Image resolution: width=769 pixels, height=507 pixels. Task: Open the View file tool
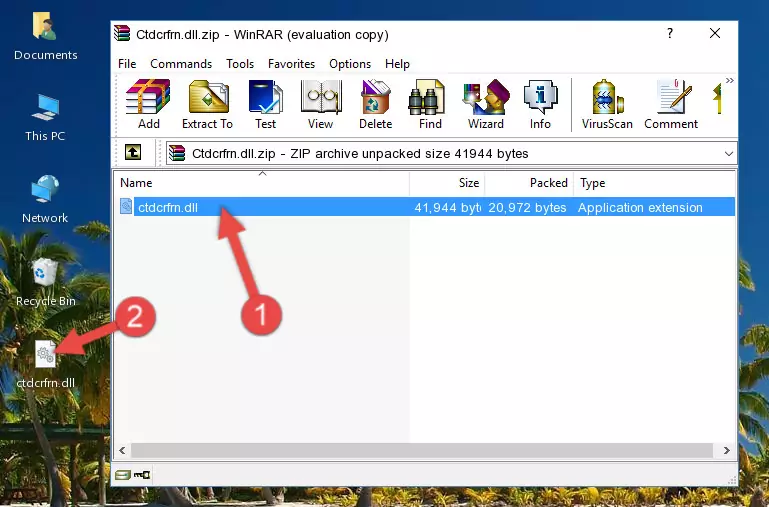tap(320, 104)
